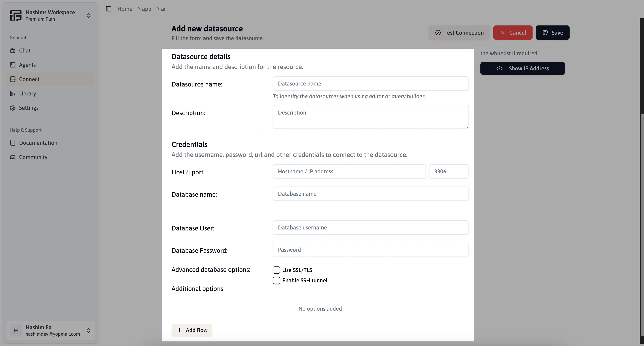
Task: Click into the Description textarea
Action: coord(371,117)
